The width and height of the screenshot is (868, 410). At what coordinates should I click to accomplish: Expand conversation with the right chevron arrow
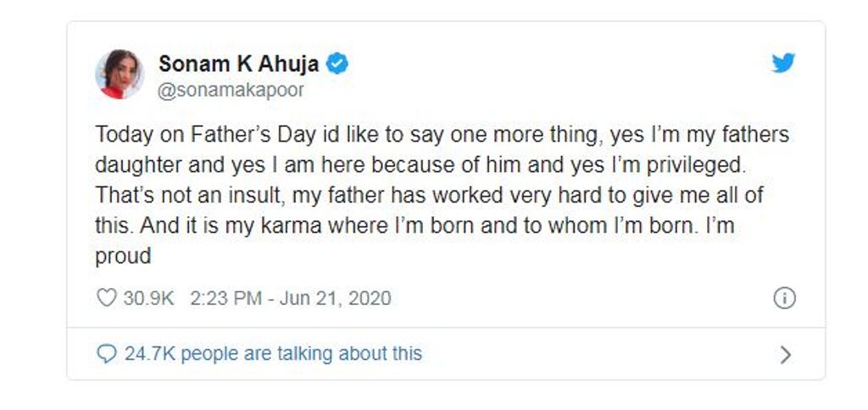click(x=785, y=355)
